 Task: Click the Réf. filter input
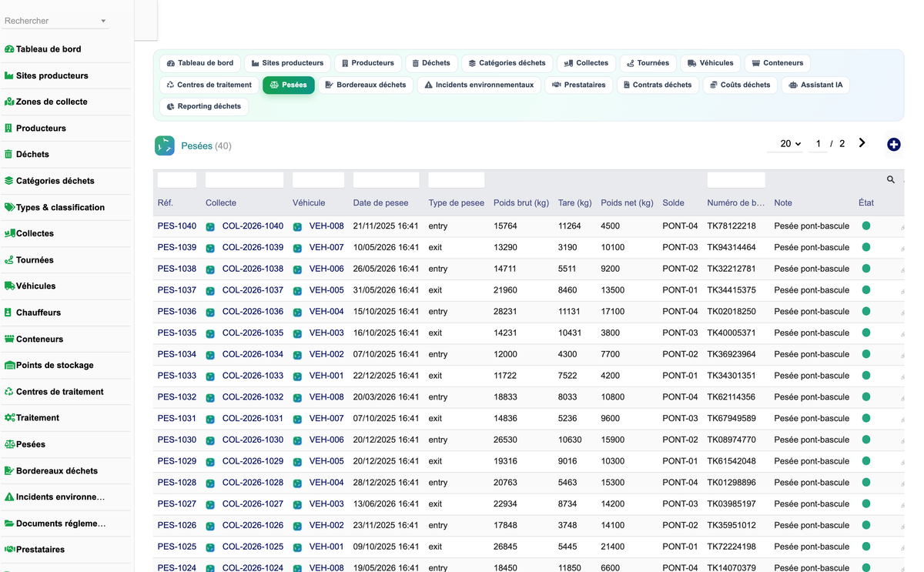click(177, 180)
